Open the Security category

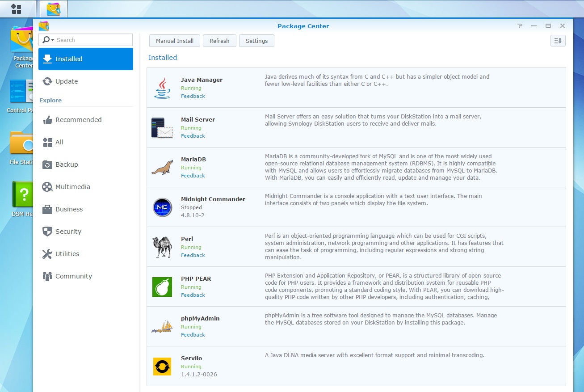(x=86, y=232)
